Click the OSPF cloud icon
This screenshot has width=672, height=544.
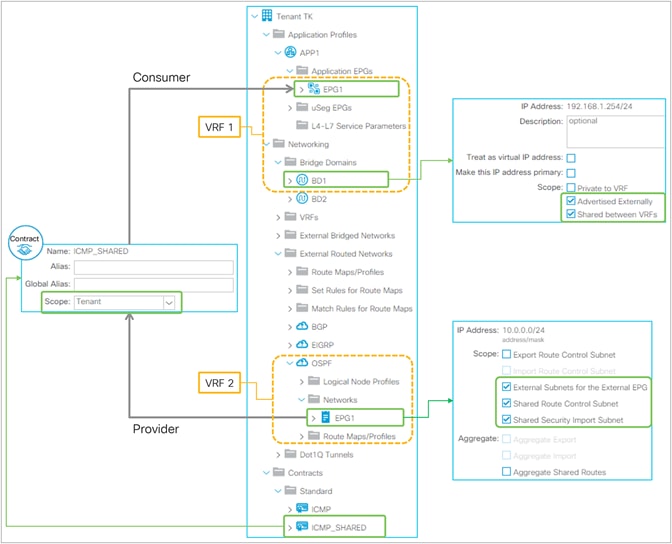point(302,363)
